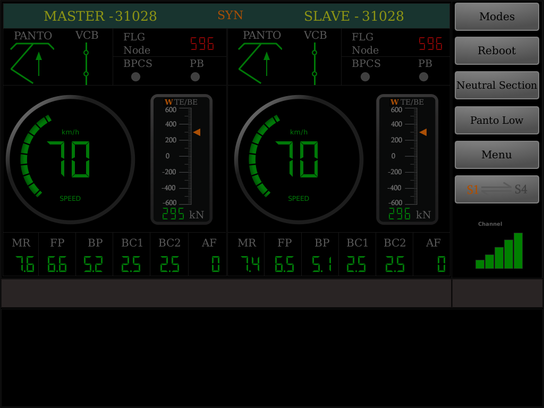Screen dimensions: 544x408
Task: Click the Channel signal strength bars
Action: pyautogui.click(x=499, y=250)
